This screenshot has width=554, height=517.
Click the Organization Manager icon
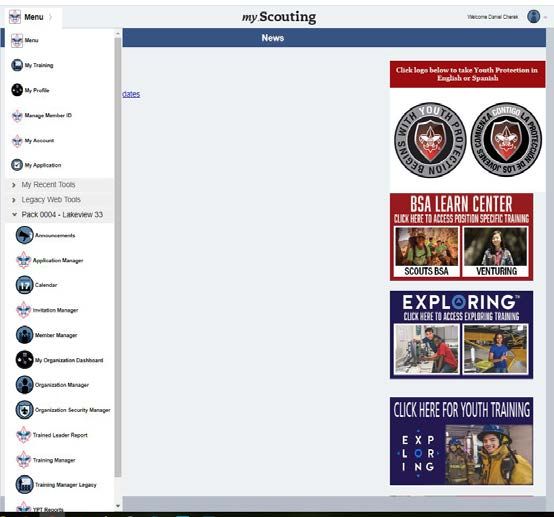tap(24, 384)
